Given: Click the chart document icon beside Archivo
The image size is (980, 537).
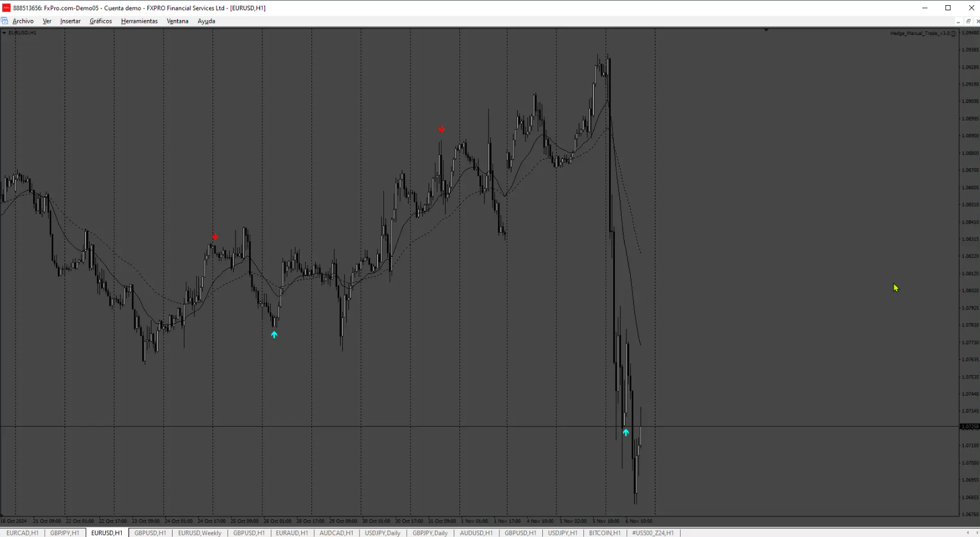Looking at the screenshot, I should [5, 21].
